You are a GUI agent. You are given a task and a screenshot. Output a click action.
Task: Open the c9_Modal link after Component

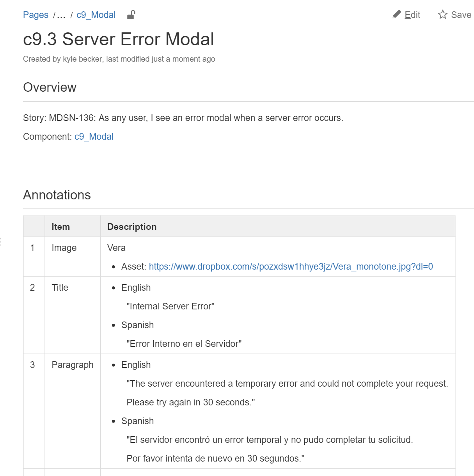94,137
